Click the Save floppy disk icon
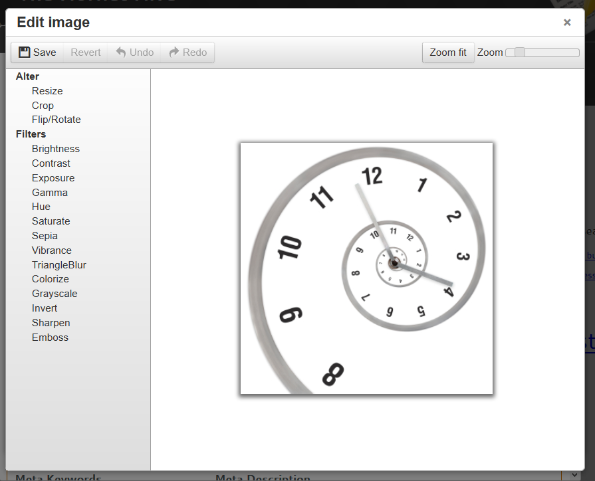595x481 pixels. 24,52
